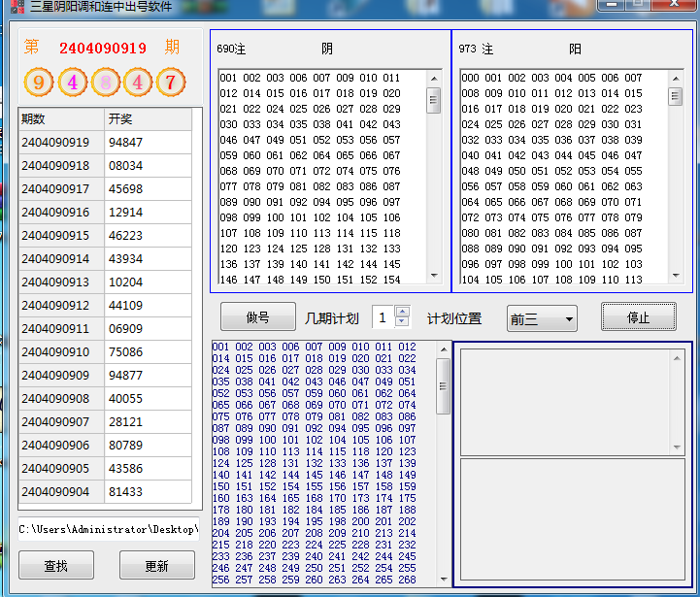The height and width of the screenshot is (597, 700).
Task: Open the 计划位置 dropdown showing 前三
Action: coord(542,318)
